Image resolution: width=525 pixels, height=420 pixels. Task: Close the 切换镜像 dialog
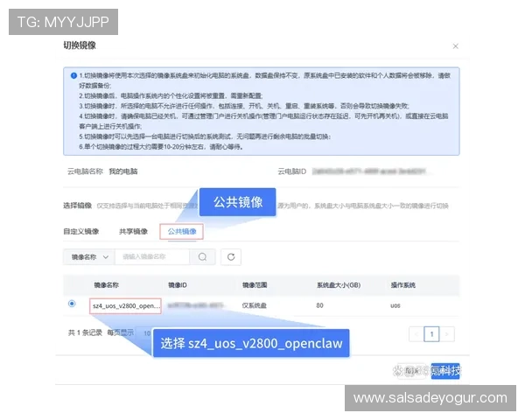[455, 46]
